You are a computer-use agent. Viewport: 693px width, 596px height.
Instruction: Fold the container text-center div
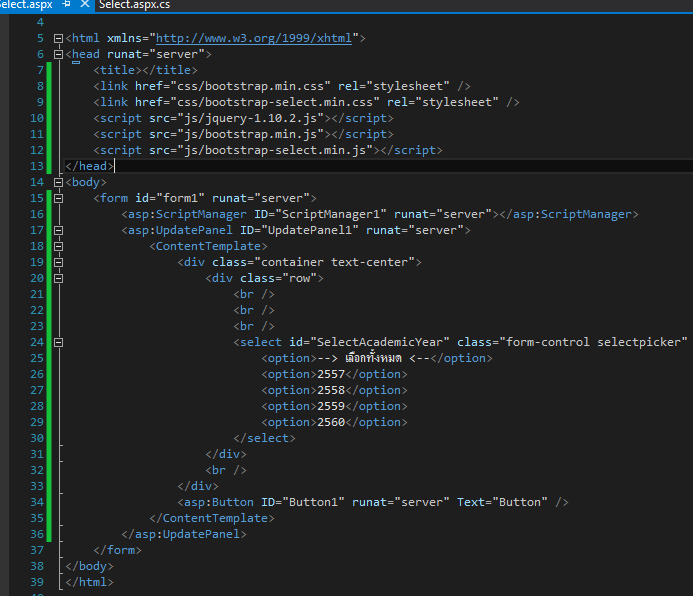coord(58,262)
